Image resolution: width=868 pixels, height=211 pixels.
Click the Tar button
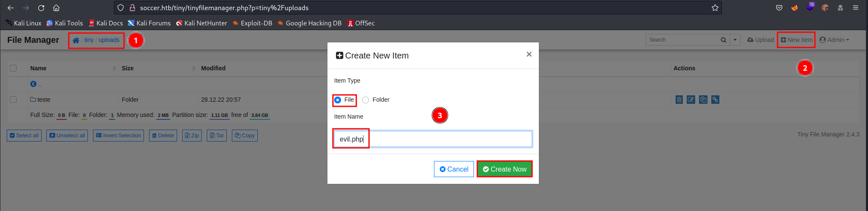click(217, 136)
